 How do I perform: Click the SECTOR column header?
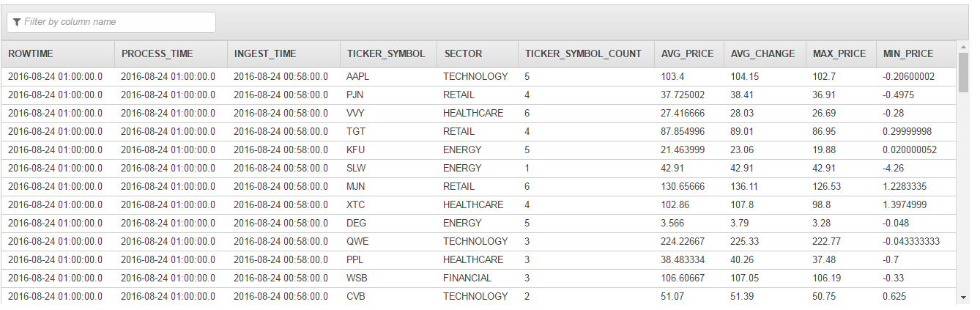pos(478,53)
